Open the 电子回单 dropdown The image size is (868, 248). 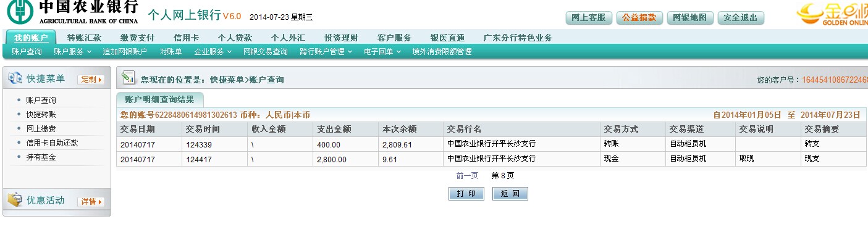point(382,52)
